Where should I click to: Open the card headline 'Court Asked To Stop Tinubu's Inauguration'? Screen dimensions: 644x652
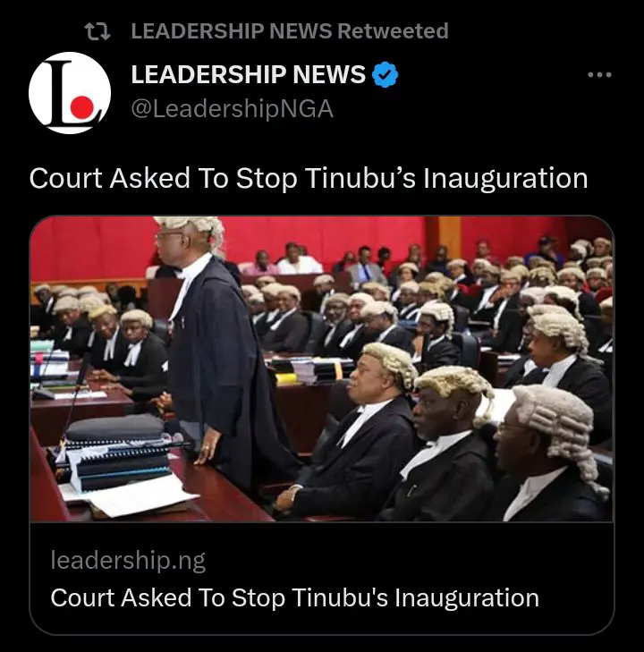295,598
